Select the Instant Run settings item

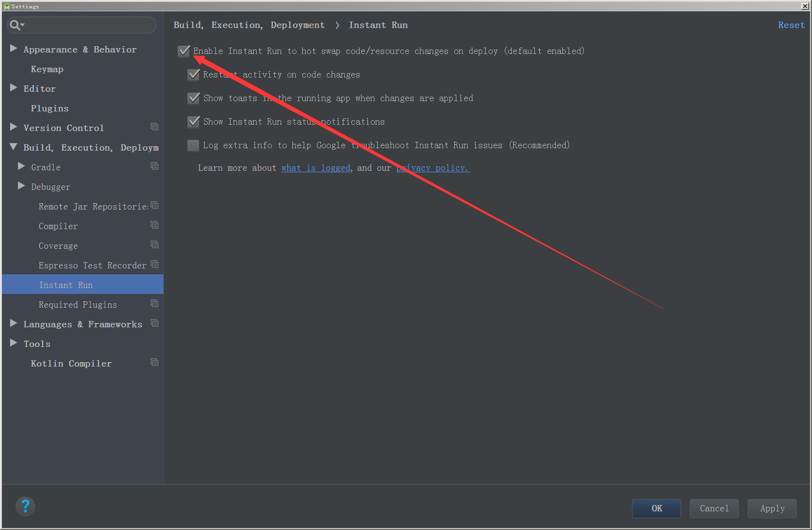[82, 285]
